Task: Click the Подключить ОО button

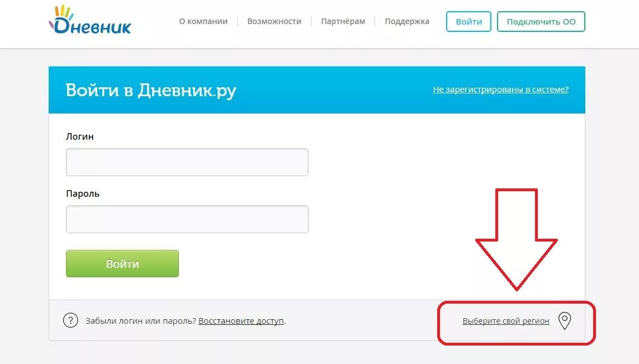Action: pos(541,22)
